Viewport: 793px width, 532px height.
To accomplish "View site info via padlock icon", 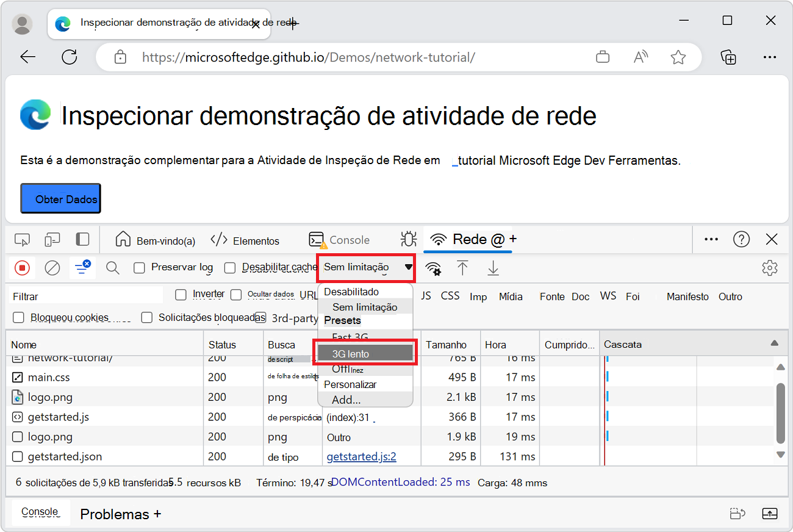I will [121, 57].
